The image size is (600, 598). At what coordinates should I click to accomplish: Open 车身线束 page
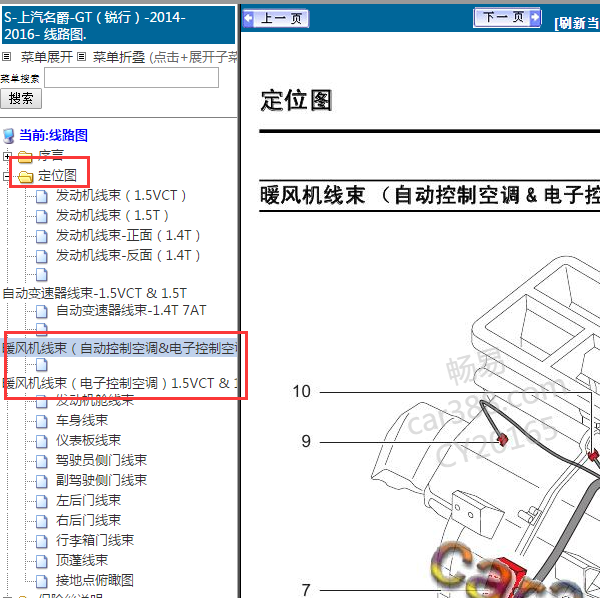tap(82, 420)
